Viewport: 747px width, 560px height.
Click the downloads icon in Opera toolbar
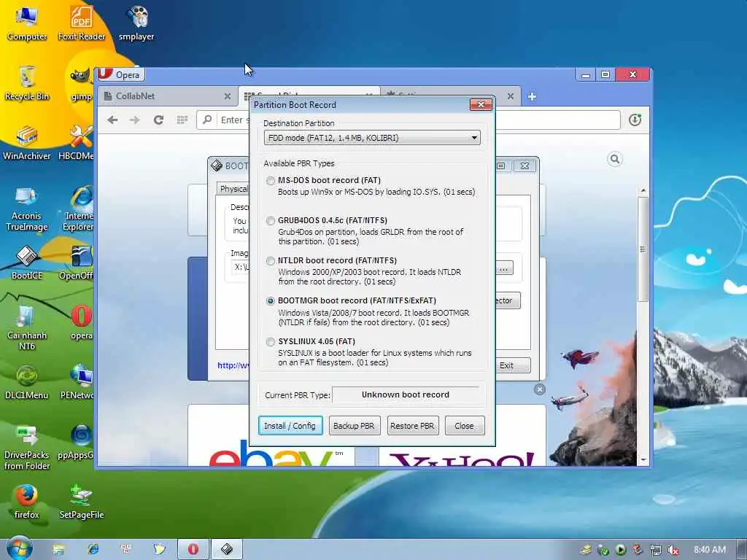tap(635, 120)
